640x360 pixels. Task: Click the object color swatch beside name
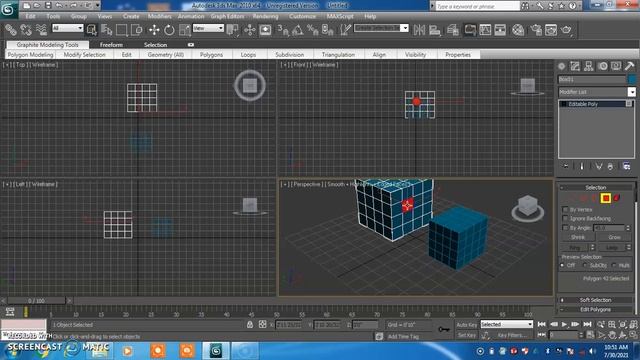(632, 79)
